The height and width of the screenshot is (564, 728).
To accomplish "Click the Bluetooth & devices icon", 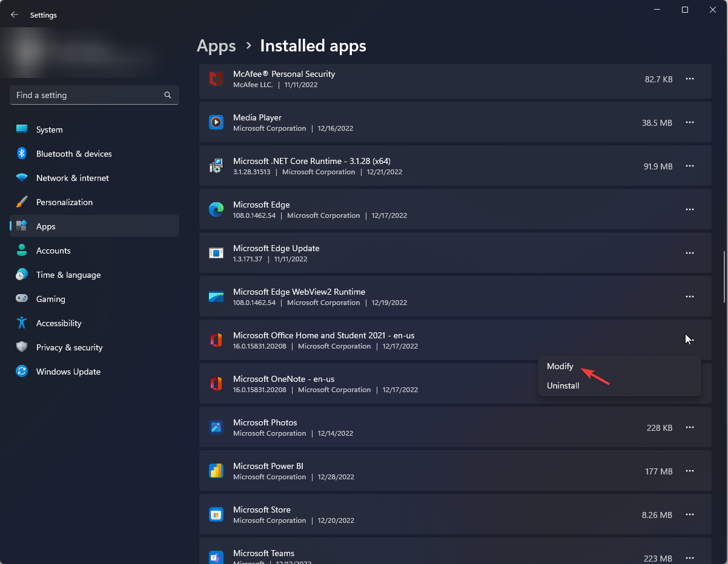I will 22,154.
